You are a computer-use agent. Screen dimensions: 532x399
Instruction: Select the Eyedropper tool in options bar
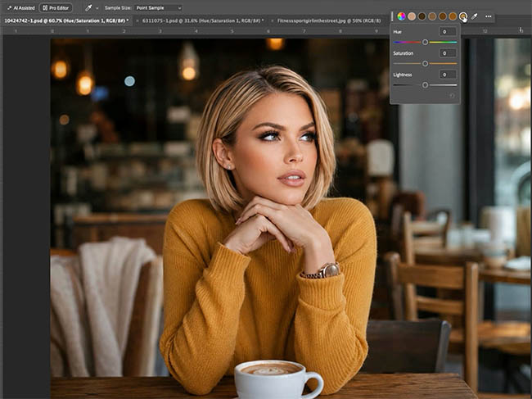pyautogui.click(x=88, y=8)
